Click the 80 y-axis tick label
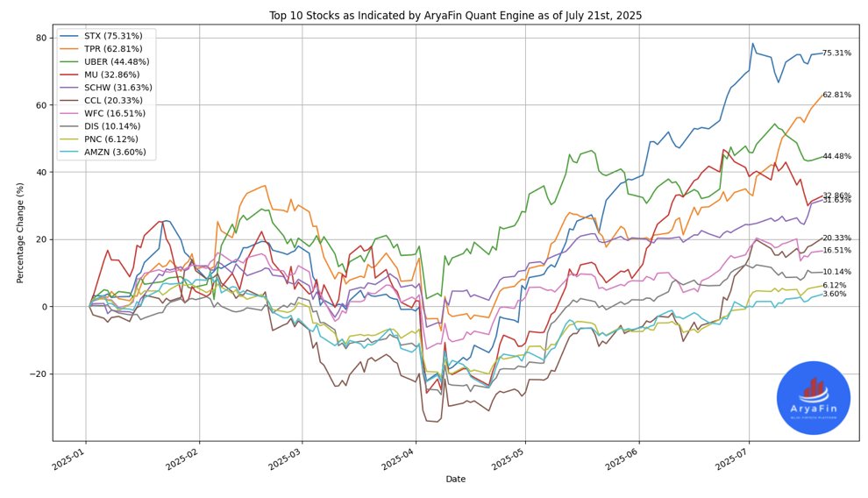 (x=43, y=38)
